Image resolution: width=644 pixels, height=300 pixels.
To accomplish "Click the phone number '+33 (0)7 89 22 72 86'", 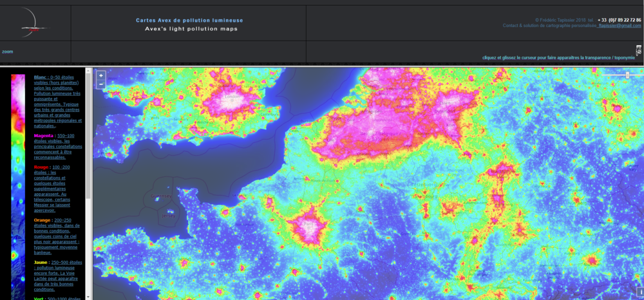I will [x=620, y=20].
